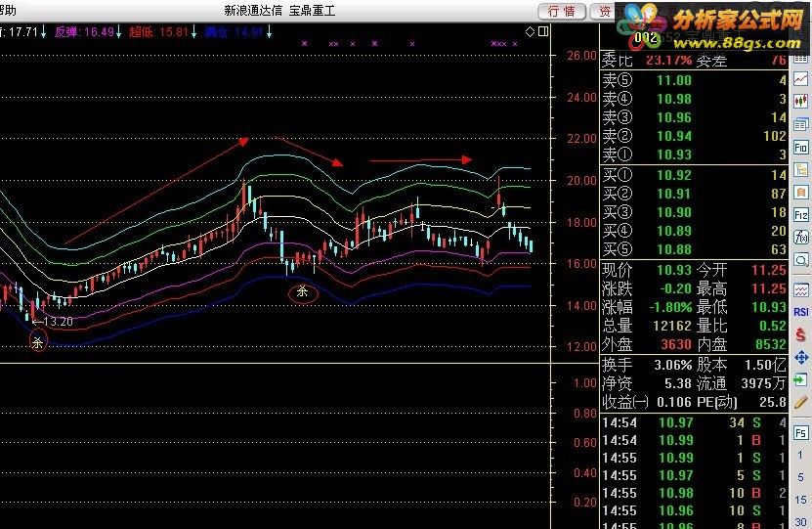The width and height of the screenshot is (812, 529).
Task: Select the 买③ 10.90 bid row
Action: pyautogui.click(x=694, y=212)
